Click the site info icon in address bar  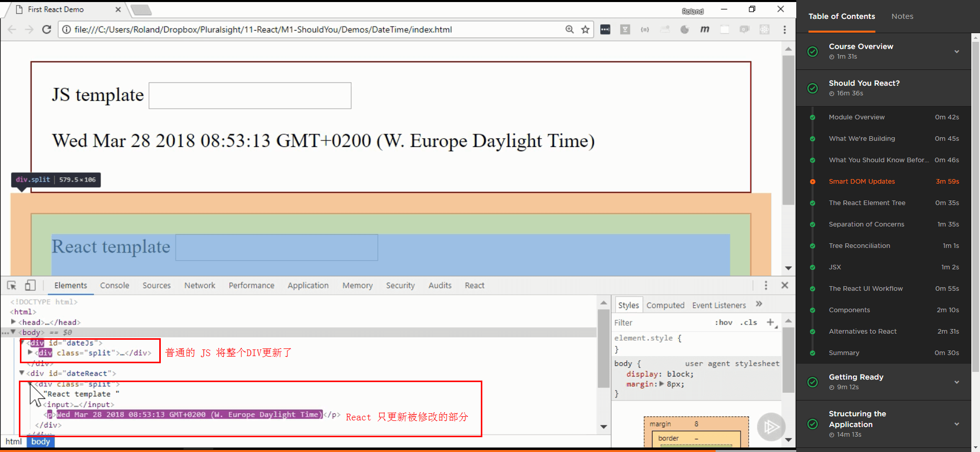[66, 30]
